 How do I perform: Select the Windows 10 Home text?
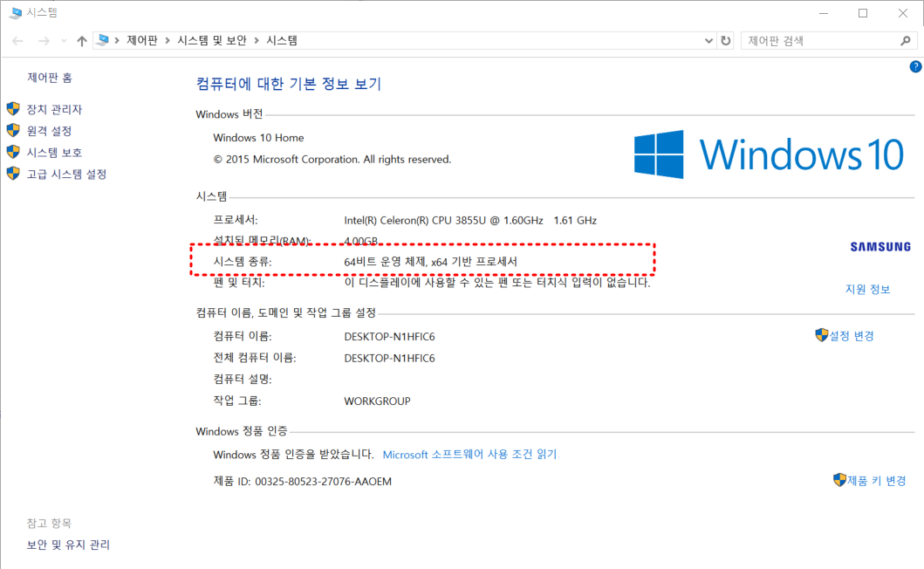click(x=258, y=137)
